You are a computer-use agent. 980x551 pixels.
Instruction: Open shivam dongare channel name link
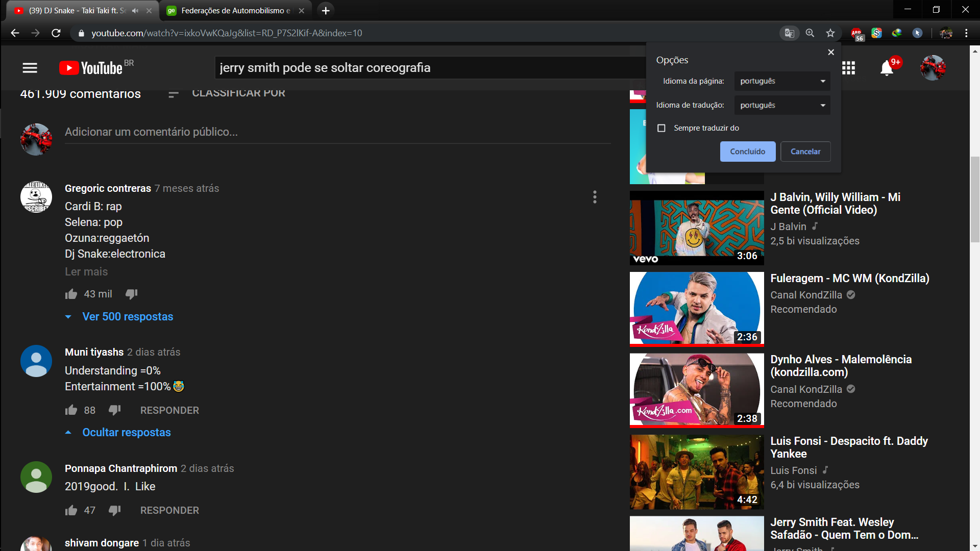102,543
